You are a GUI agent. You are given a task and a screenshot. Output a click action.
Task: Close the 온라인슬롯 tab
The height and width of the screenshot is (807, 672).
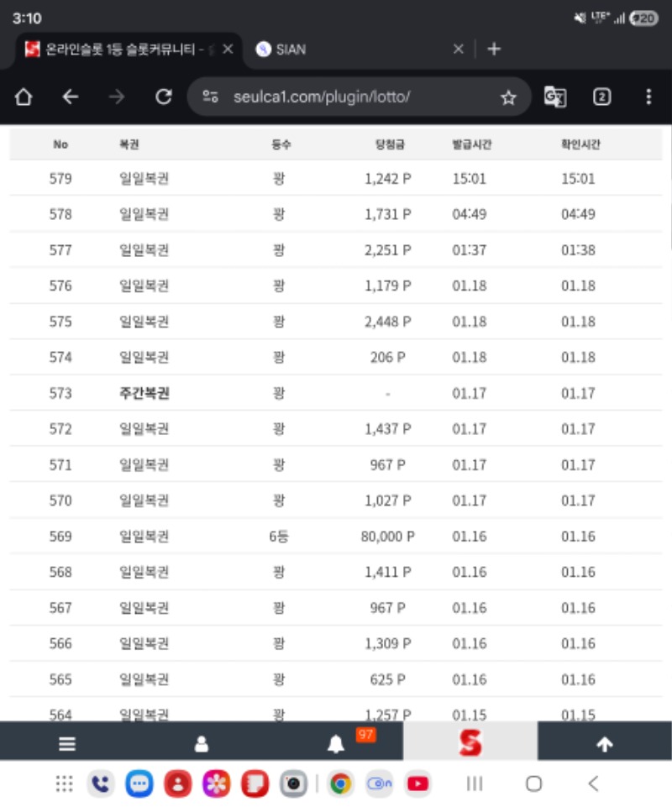pyautogui.click(x=228, y=50)
